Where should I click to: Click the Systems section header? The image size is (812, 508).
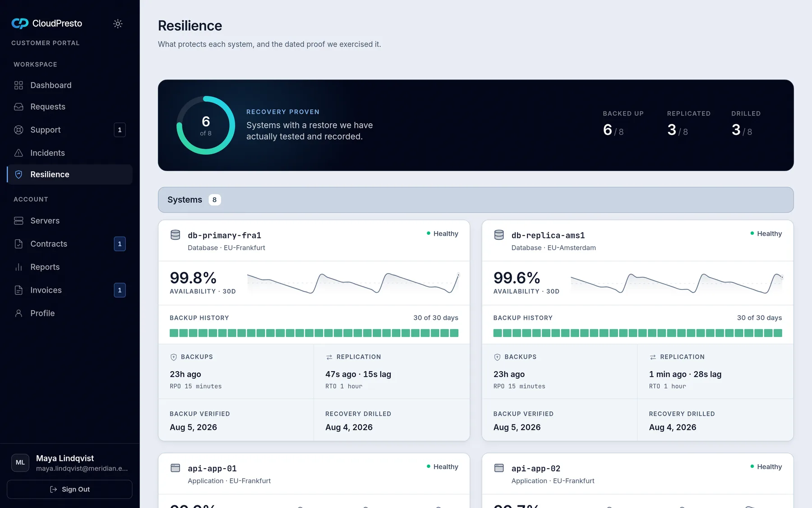(x=476, y=200)
